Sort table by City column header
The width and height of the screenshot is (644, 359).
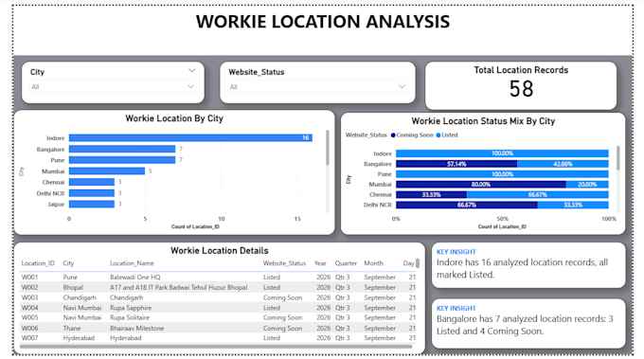[x=68, y=263]
